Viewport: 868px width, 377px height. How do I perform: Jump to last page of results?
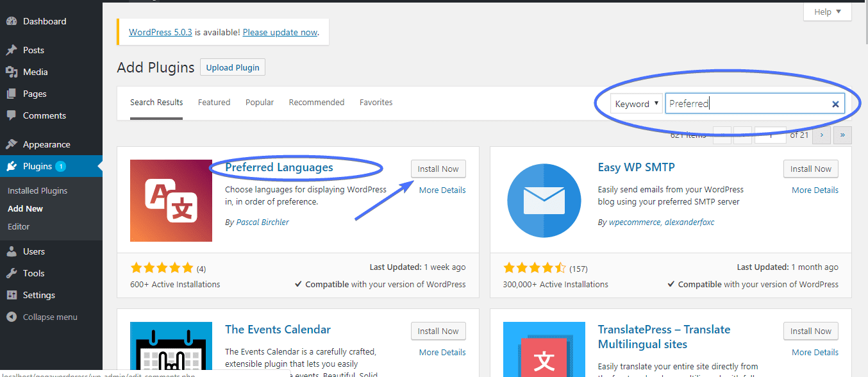tap(843, 135)
